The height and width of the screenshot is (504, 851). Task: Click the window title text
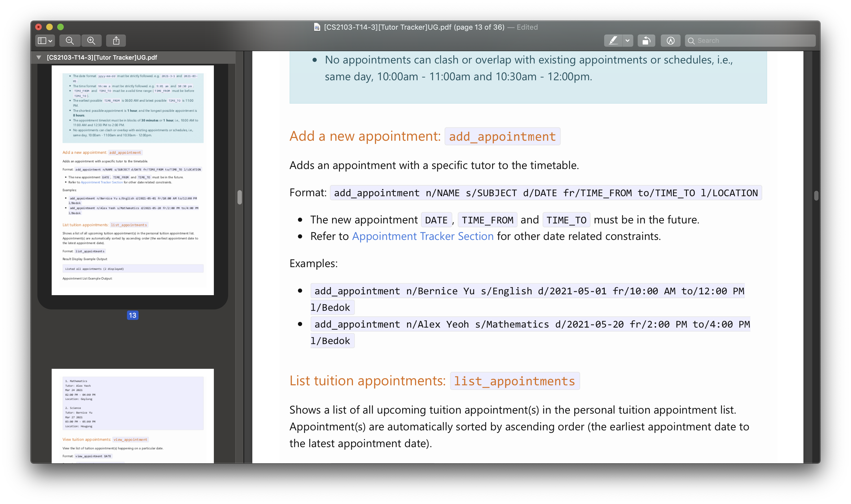tap(414, 27)
